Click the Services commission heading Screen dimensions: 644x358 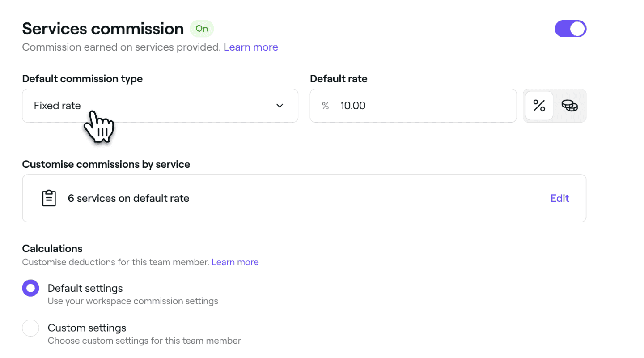103,29
